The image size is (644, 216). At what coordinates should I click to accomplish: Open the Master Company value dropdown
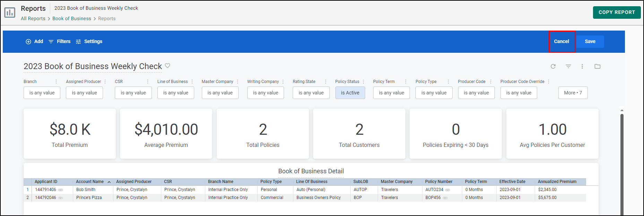coord(220,93)
